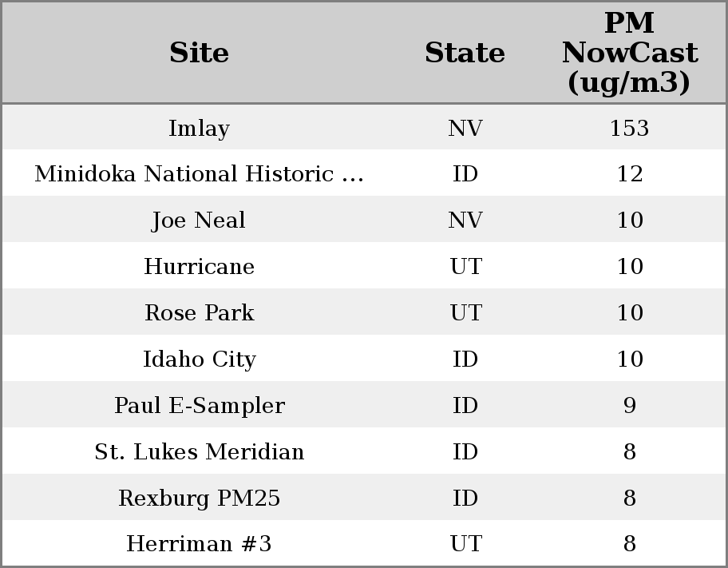Select the Rexburg PM25 site cell
Viewport: 728px width, 568px height.
click(x=199, y=498)
